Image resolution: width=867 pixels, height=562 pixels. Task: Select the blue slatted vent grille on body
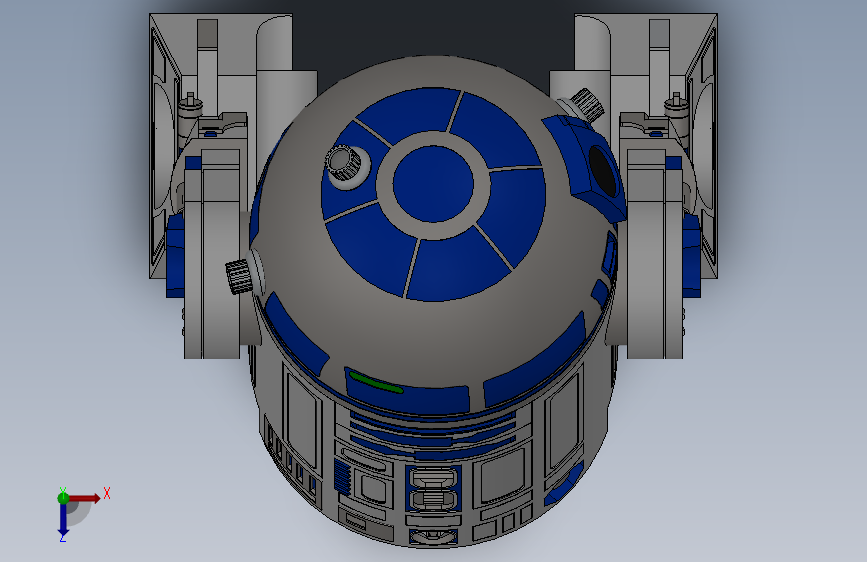[x=342, y=476]
